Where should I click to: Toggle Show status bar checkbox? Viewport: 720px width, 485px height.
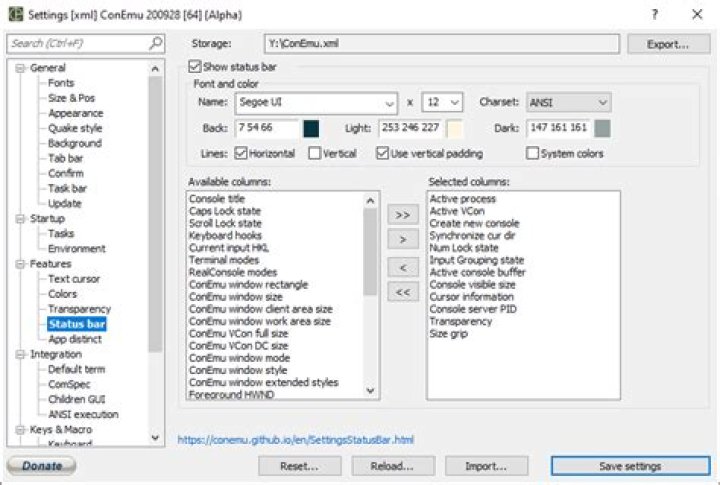click(195, 67)
